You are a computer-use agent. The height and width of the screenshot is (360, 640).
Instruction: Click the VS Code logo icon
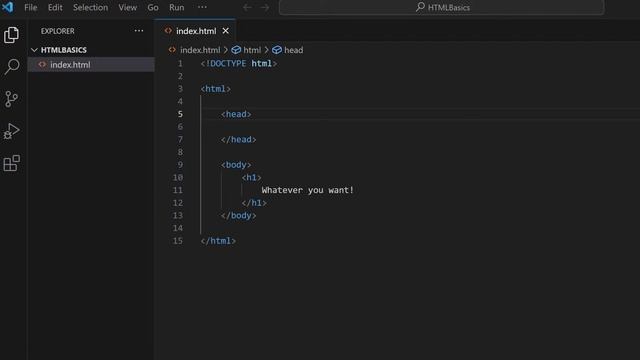pos(8,7)
